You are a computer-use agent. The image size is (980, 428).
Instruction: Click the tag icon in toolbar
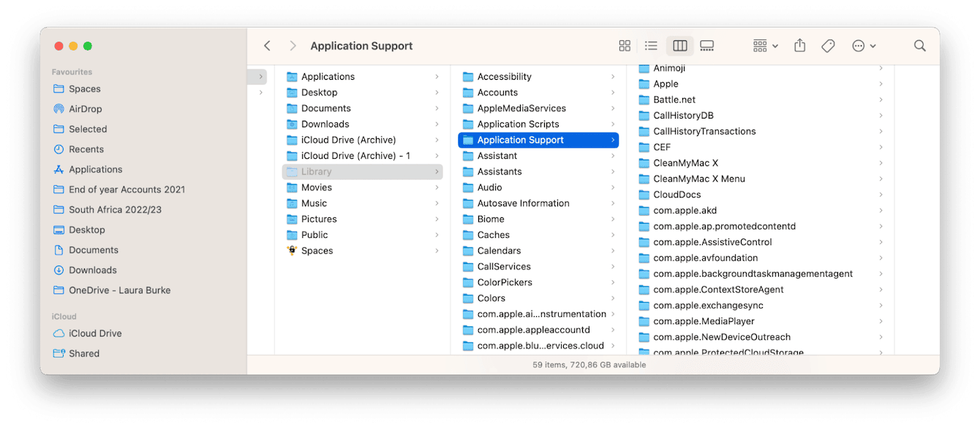(828, 46)
